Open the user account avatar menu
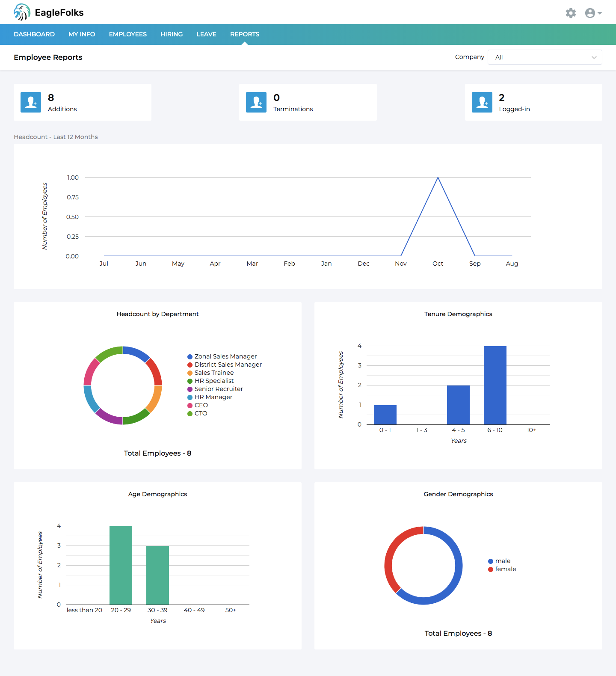 point(593,13)
